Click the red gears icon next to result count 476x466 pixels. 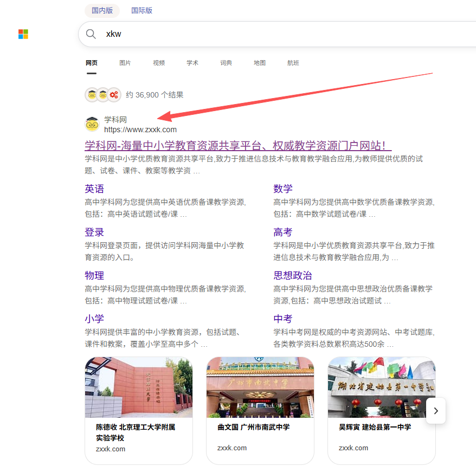click(114, 95)
